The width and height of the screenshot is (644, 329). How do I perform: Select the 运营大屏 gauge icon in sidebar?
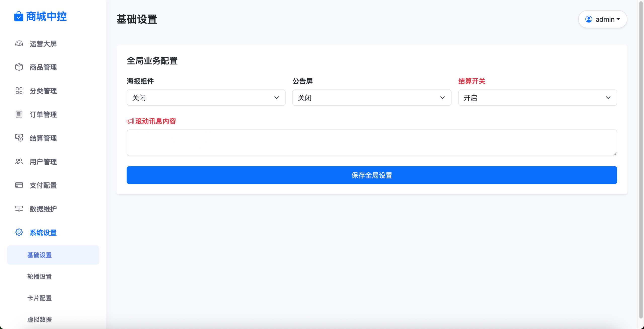click(x=19, y=44)
